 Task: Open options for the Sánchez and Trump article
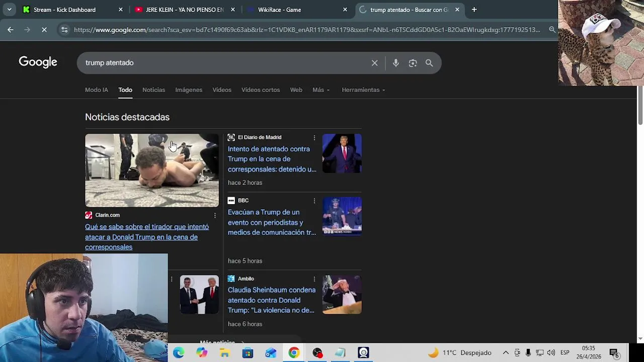[x=172, y=279]
